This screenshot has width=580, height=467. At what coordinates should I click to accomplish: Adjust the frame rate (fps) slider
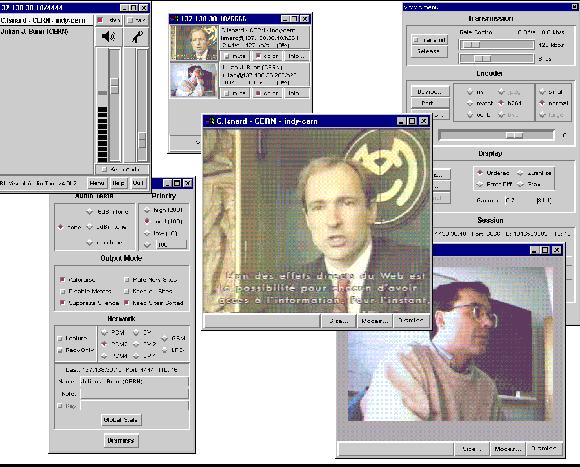pos(483,58)
